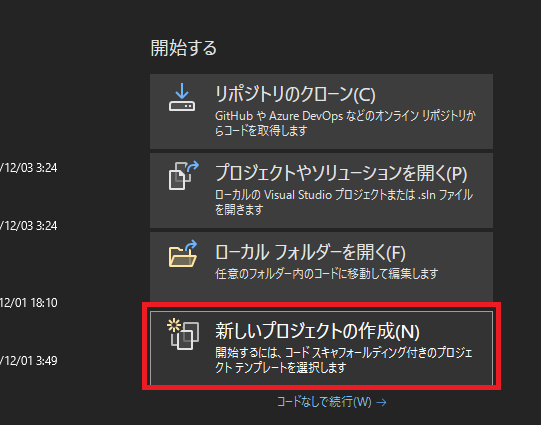Click the create new project icon
This screenshot has height=425, width=541.
coord(183,334)
